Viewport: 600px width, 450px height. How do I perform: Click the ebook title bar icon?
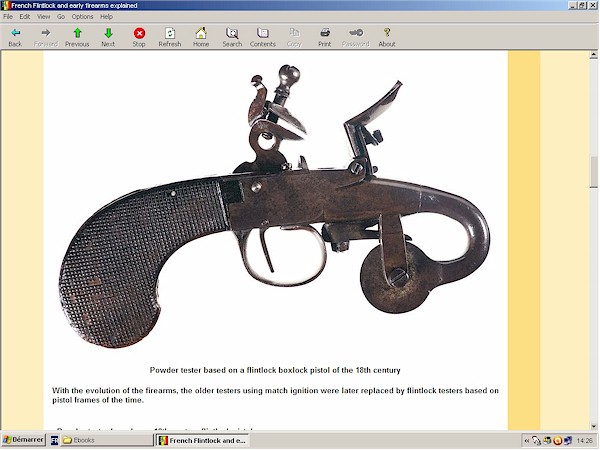pos(6,5)
